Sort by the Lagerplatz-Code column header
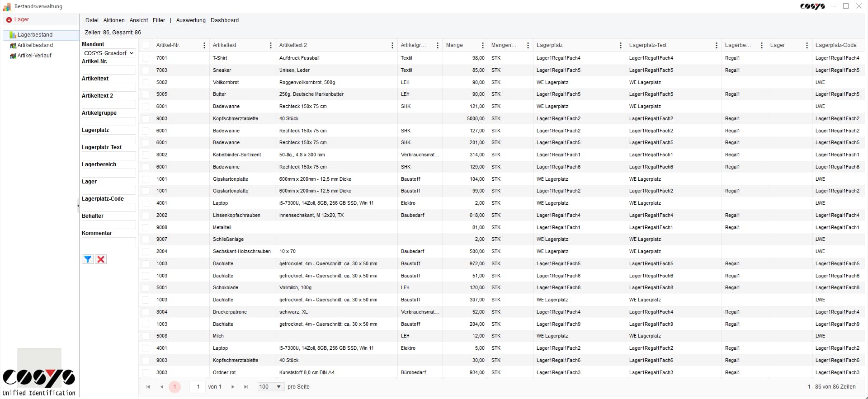 [836, 45]
